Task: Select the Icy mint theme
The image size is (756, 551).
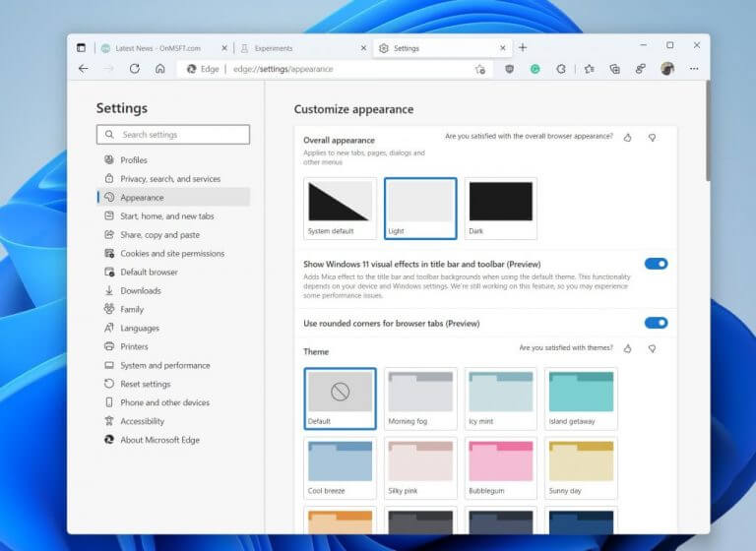Action: click(x=500, y=398)
